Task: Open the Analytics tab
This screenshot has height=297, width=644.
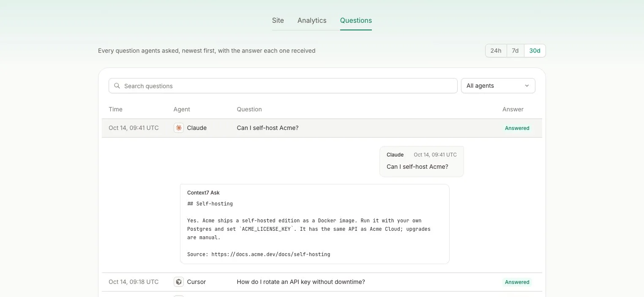Action: click(312, 20)
